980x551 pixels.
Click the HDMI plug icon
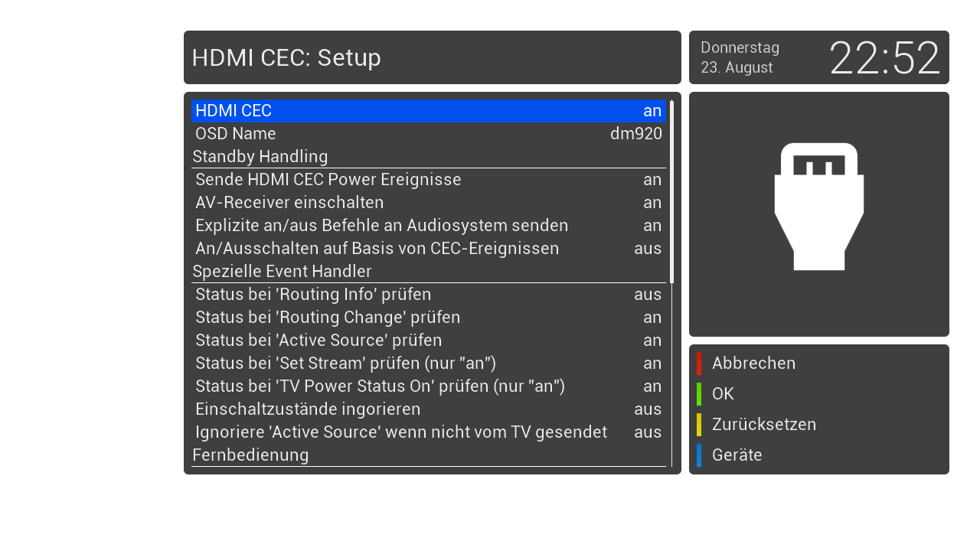(818, 206)
